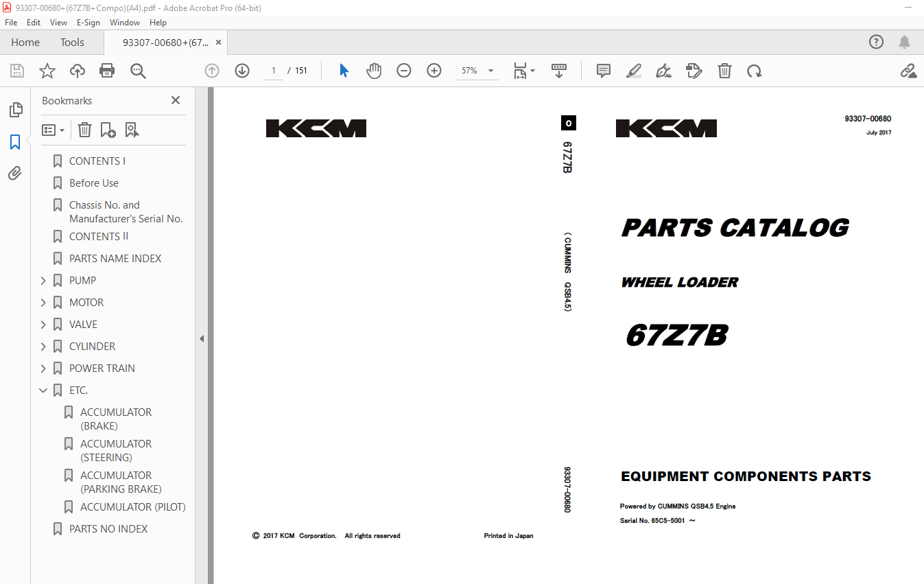Open the View menu
Image resolution: width=924 pixels, height=584 pixels.
pos(58,23)
